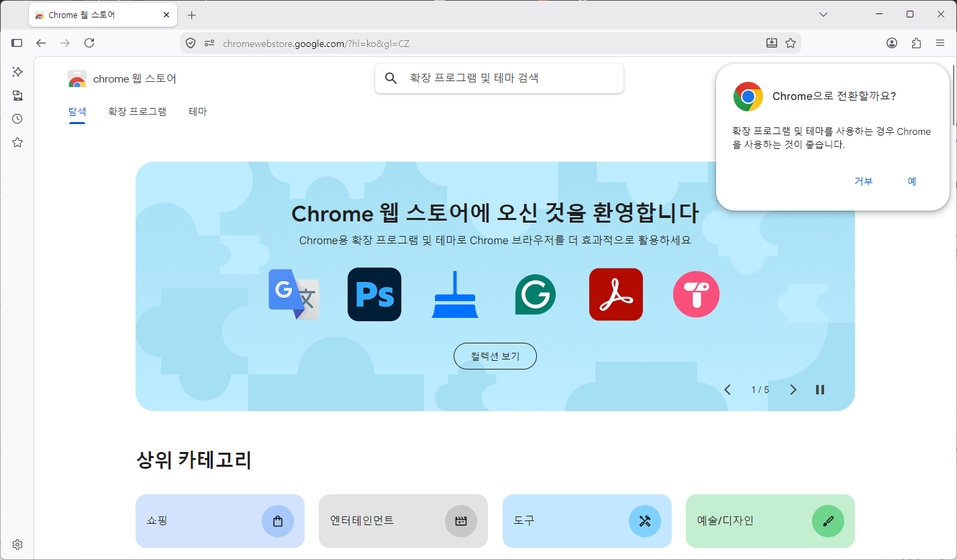Open the browser hamburger menu
The width and height of the screenshot is (957, 560).
(940, 43)
